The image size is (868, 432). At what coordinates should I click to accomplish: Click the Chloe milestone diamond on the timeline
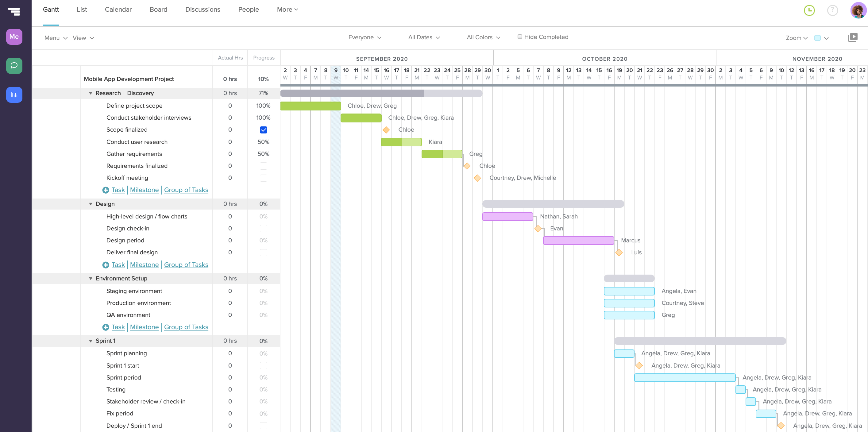386,130
